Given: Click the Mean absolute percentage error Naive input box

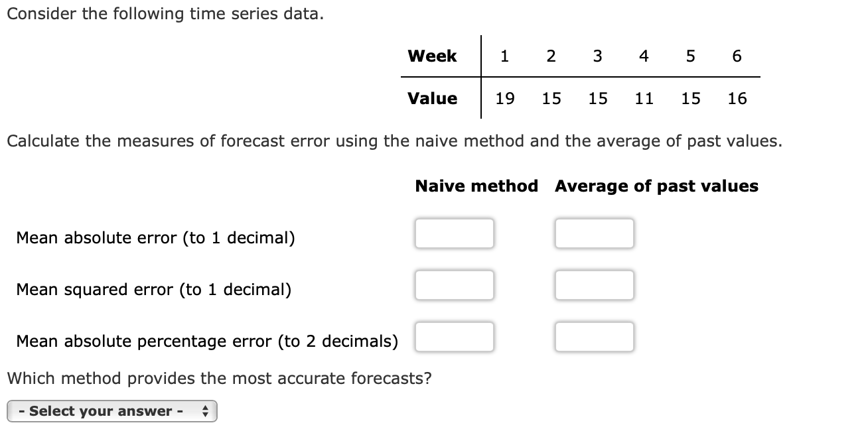Looking at the screenshot, I should [454, 336].
